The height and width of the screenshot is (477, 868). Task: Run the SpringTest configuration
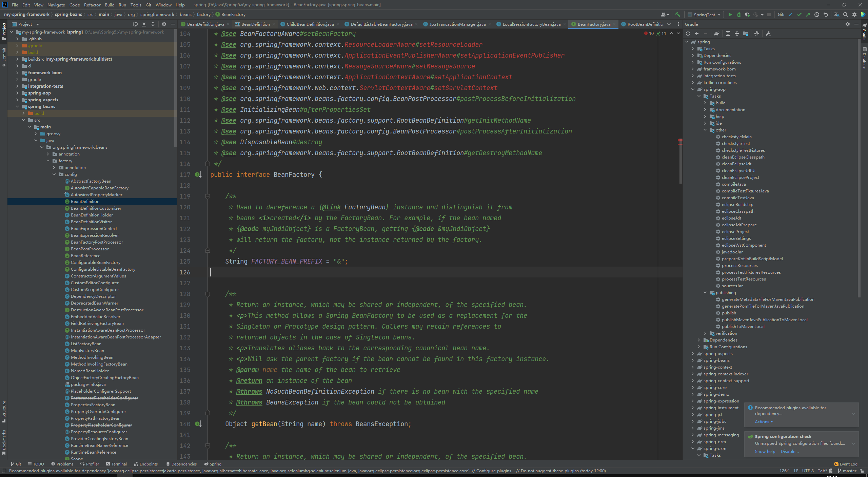tap(730, 15)
